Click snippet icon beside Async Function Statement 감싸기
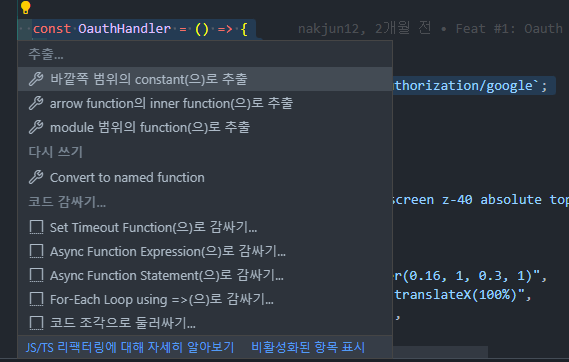Viewport: 569px width, 362px height. (36, 275)
